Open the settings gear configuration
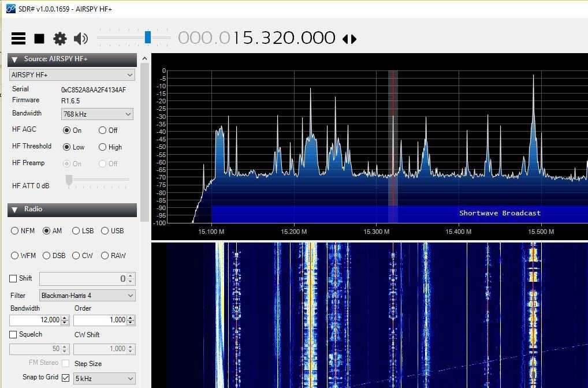588x388 pixels. pos(60,38)
